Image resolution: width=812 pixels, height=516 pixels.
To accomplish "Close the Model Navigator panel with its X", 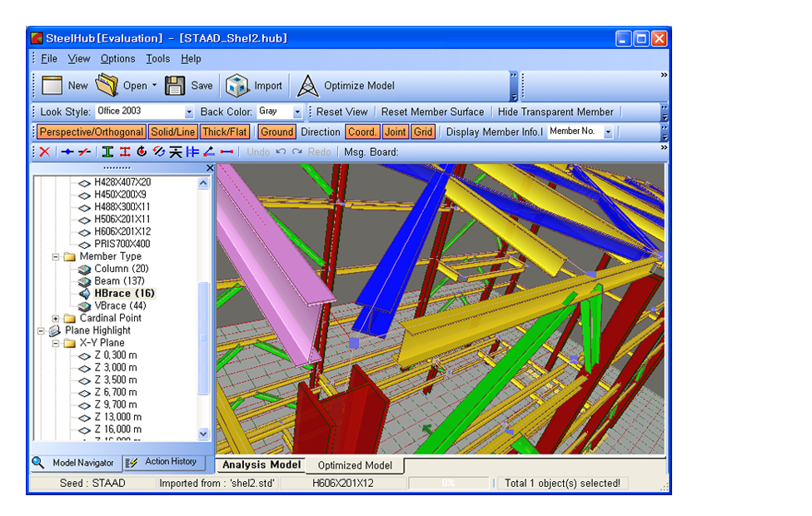I will 210,168.
